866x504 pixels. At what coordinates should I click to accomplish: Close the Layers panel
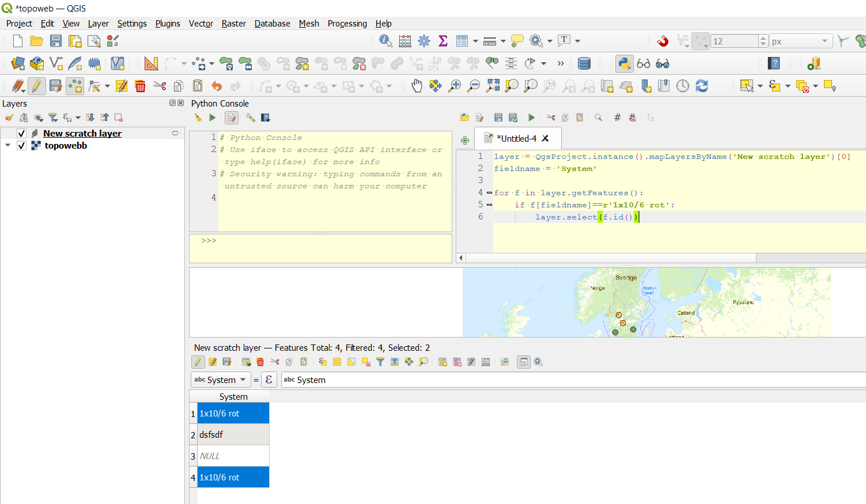coord(181,103)
